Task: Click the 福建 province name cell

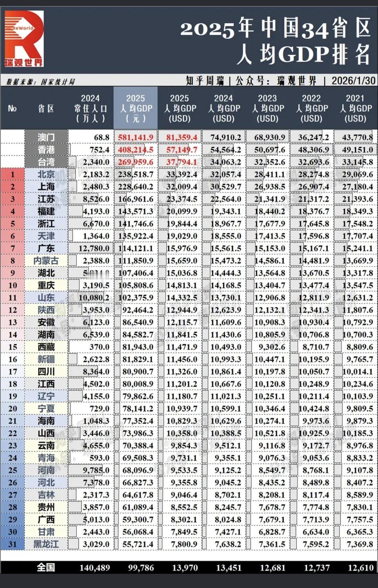Action: 46,211
